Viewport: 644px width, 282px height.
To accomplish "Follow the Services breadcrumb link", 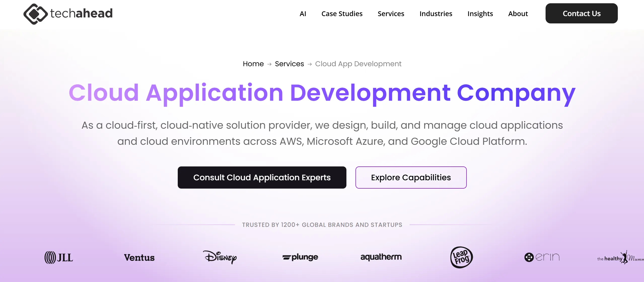I will [289, 64].
